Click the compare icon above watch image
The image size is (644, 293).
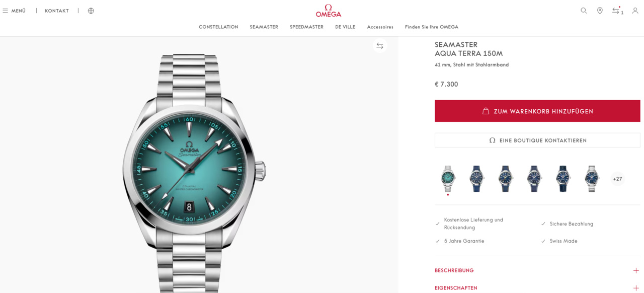380,46
